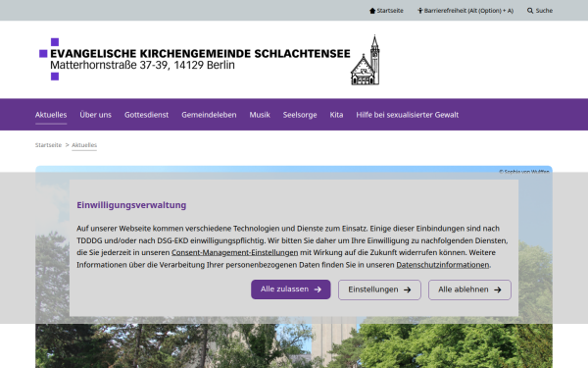Open the Kita menu item

(336, 115)
